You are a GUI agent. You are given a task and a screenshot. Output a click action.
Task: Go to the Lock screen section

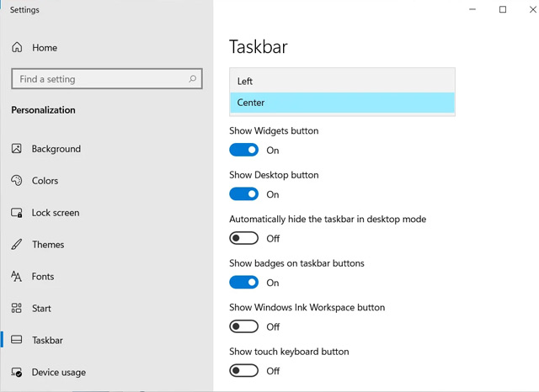pyautogui.click(x=56, y=213)
